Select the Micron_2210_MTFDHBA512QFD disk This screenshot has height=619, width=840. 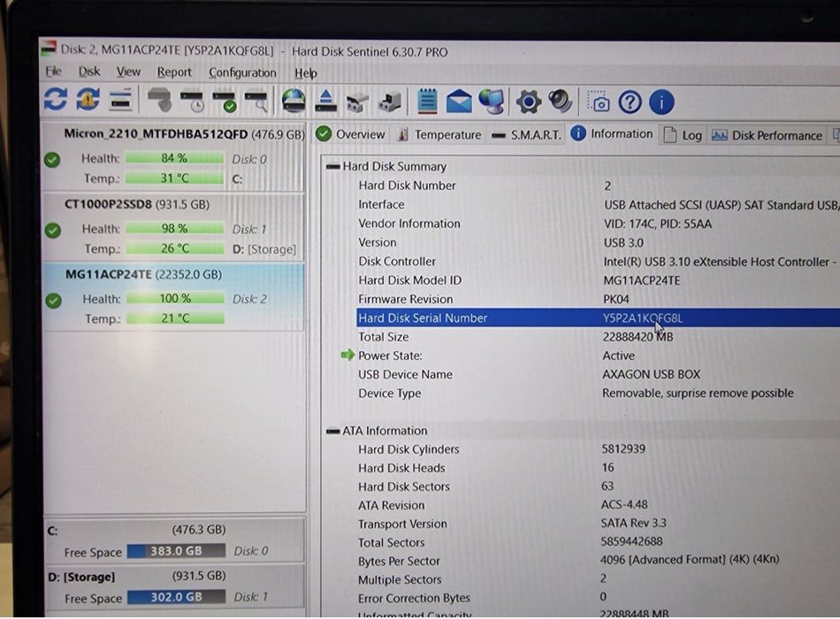pos(173,157)
